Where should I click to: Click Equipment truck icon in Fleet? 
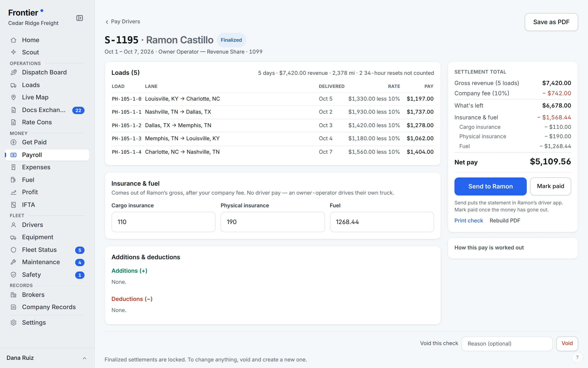(x=14, y=237)
